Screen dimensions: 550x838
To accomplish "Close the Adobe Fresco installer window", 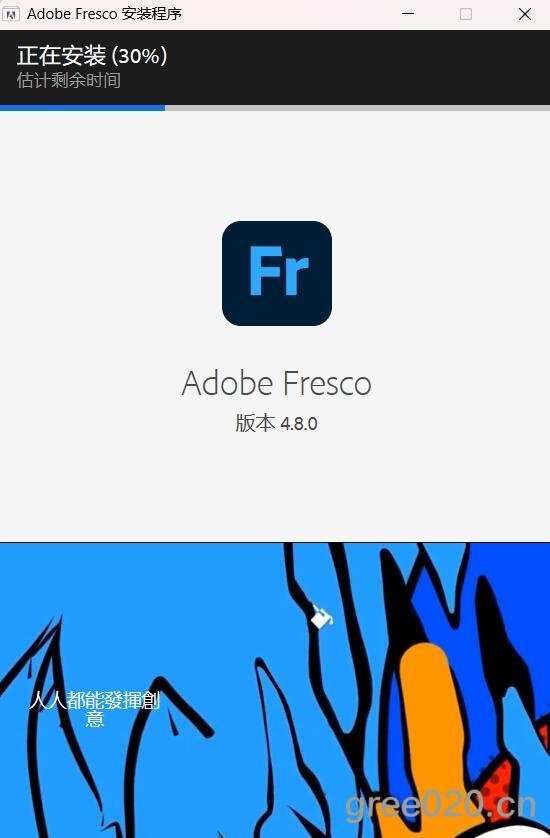I will [x=525, y=14].
